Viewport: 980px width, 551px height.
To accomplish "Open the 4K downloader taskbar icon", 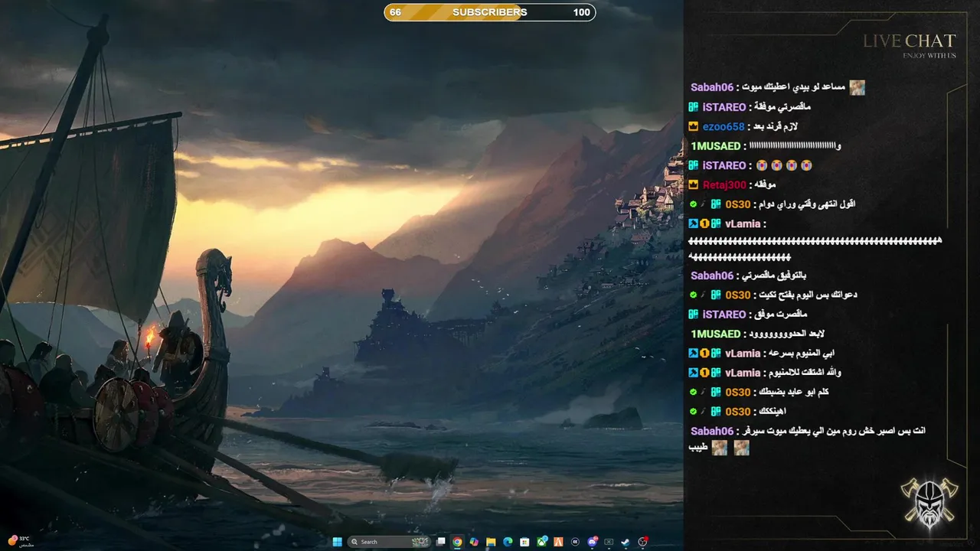I will coord(575,542).
